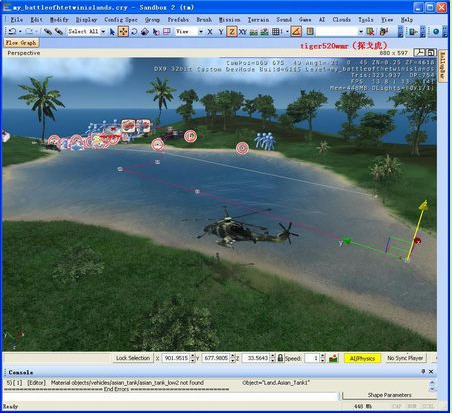Open the Clouds menu
Screen dimensions: 452x413
click(x=341, y=20)
